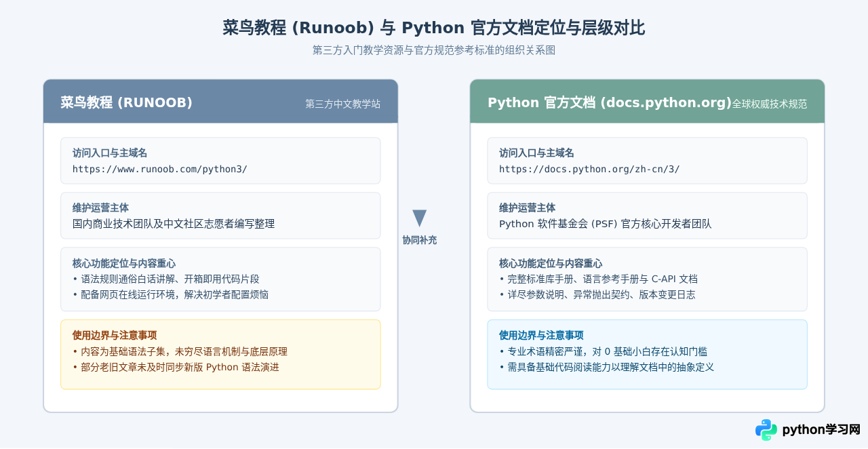The width and height of the screenshot is (868, 449).
Task: Click bullet 部分老旧文章未及时同步新版
Action: (176, 367)
